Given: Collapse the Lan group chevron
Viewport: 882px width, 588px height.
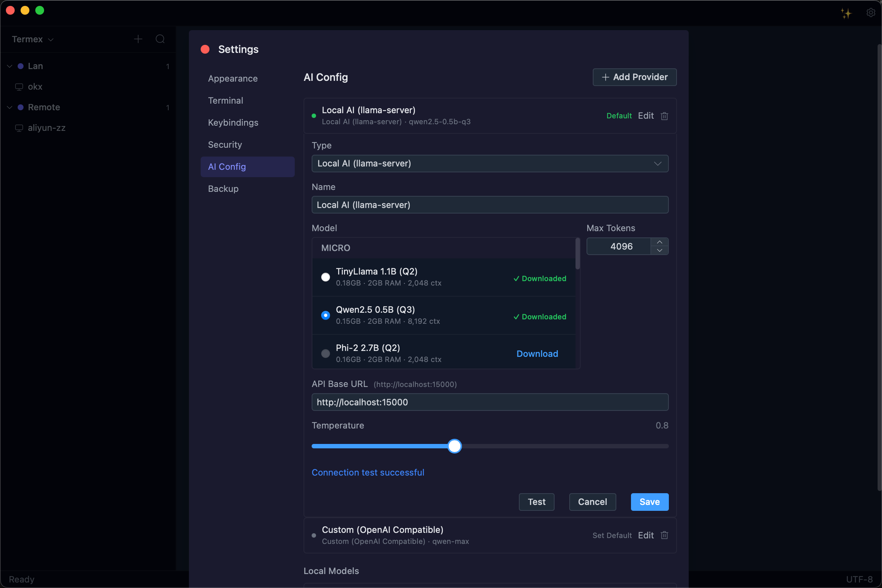Looking at the screenshot, I should point(10,67).
